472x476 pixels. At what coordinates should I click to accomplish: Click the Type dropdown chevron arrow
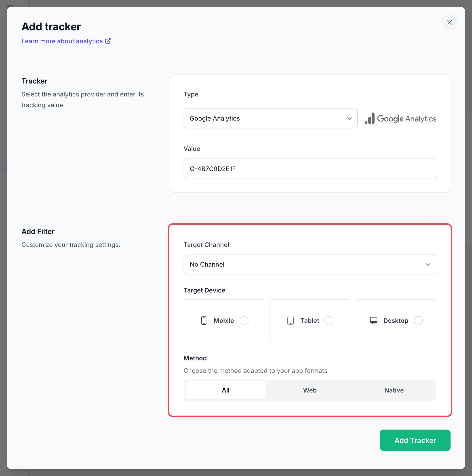click(x=349, y=119)
